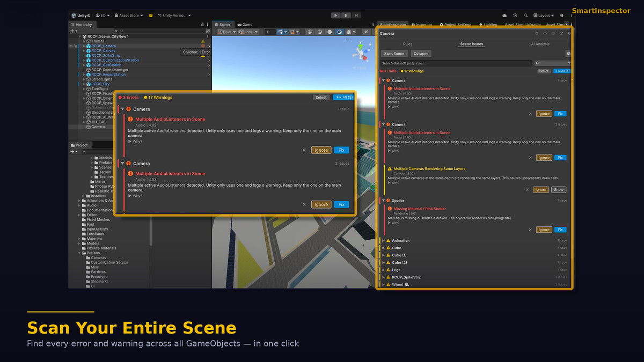The height and width of the screenshot is (362, 644).
Task: Select RCCP_SceneManager in the Hierarchy
Action: pyautogui.click(x=109, y=70)
